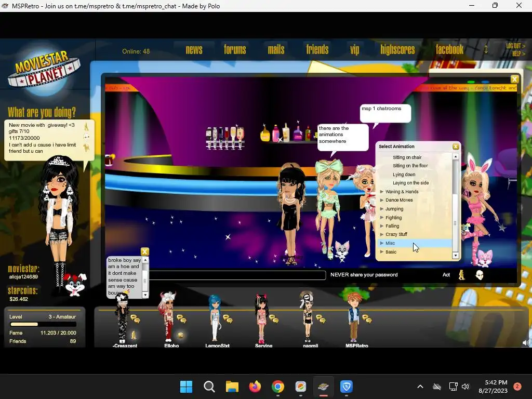This screenshot has height=399, width=532.
Task: Close the chatroom window with yellow X
Action: click(515, 79)
